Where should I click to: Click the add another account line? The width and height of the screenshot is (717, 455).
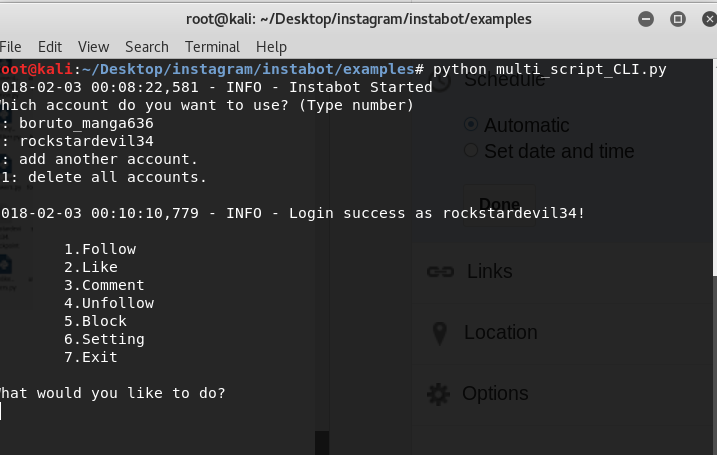99,159
